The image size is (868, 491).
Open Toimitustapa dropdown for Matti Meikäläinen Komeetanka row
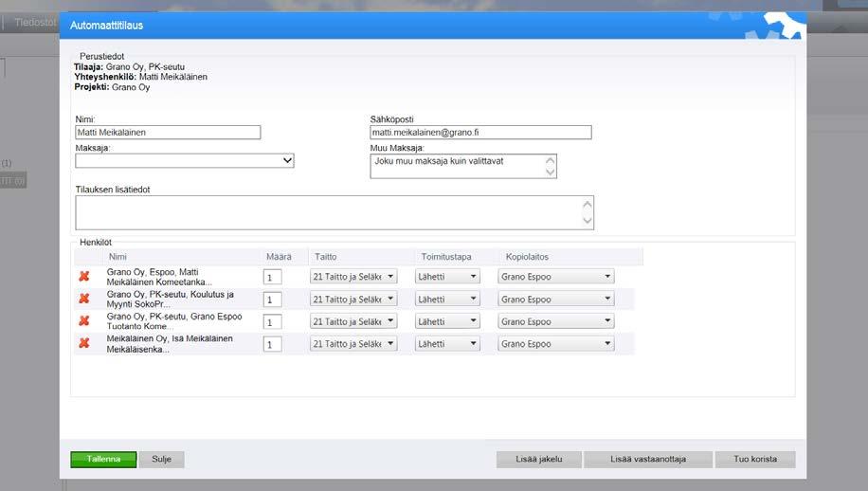pos(447,276)
